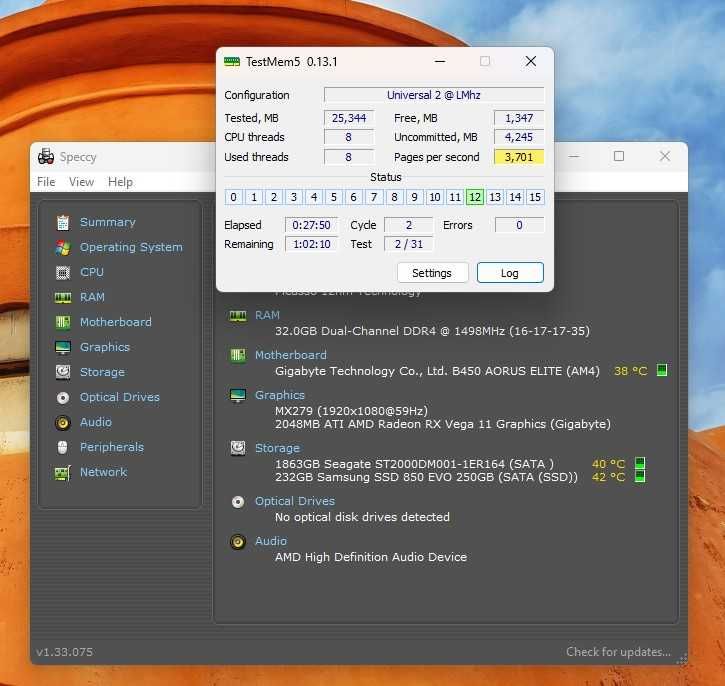Open the View menu in Speccy
Screen dimensions: 725x686
tap(81, 182)
